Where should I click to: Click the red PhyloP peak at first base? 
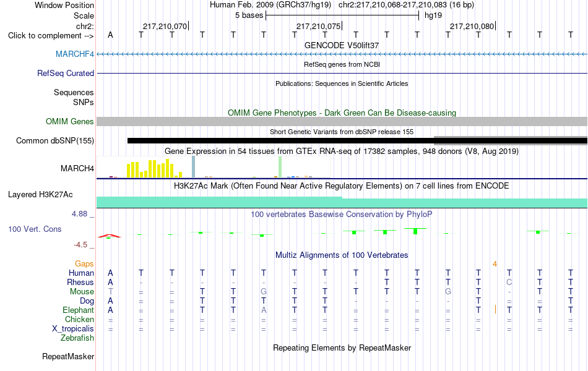click(109, 236)
